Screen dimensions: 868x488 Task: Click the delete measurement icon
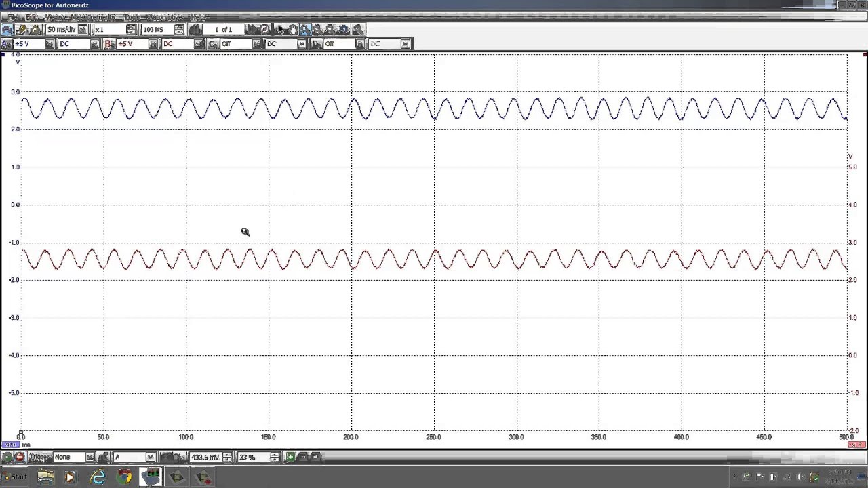(315, 457)
